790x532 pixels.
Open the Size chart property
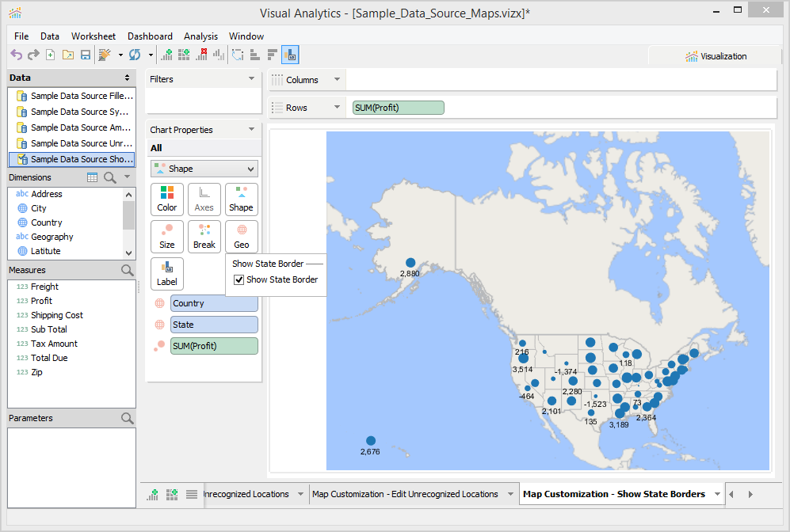[167, 236]
